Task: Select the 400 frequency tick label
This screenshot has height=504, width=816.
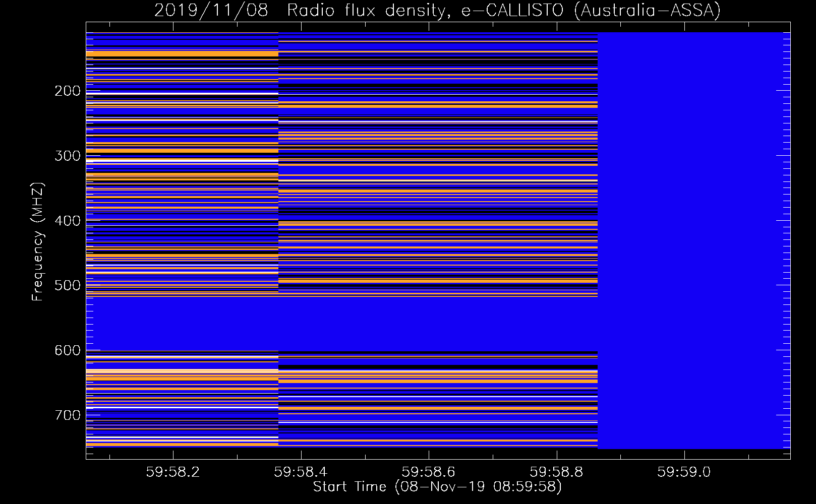Action: tap(68, 221)
